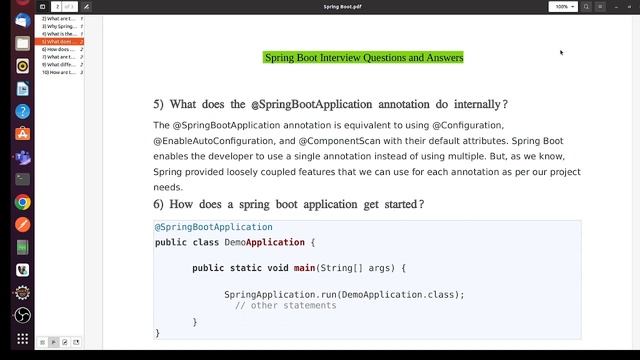640x360 pixels.
Task: Open the hamburger file options menu
Action: pyautogui.click(x=600, y=7)
